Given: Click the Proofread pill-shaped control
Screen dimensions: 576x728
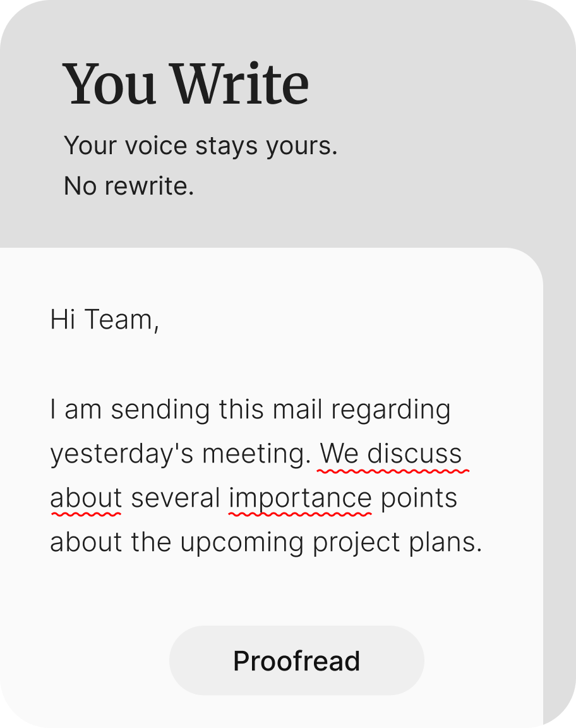Looking at the screenshot, I should 297,660.
